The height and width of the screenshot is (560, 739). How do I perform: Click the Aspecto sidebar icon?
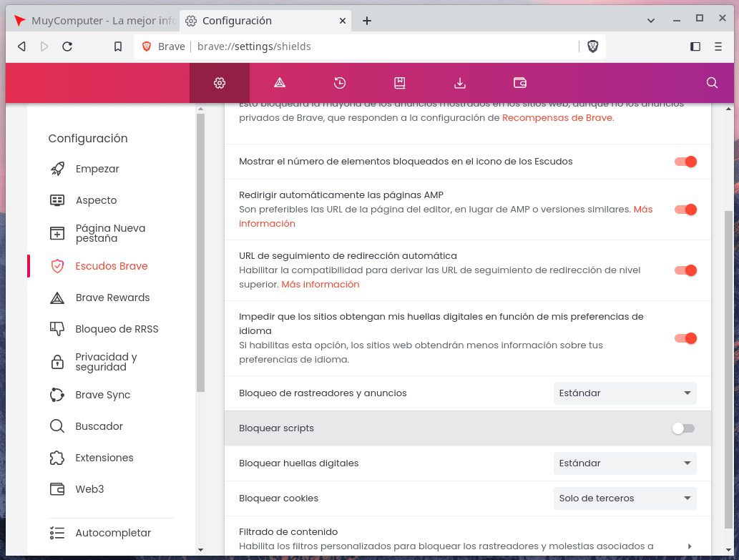57,200
